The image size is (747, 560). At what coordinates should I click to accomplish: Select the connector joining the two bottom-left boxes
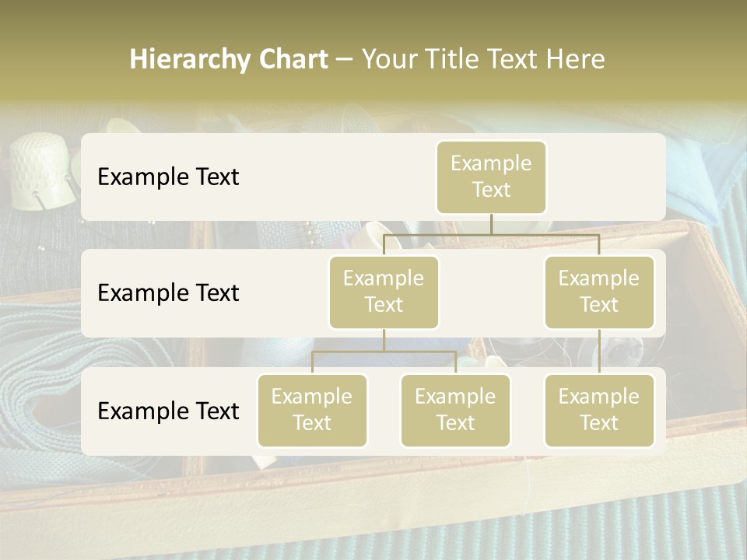pyautogui.click(x=384, y=352)
